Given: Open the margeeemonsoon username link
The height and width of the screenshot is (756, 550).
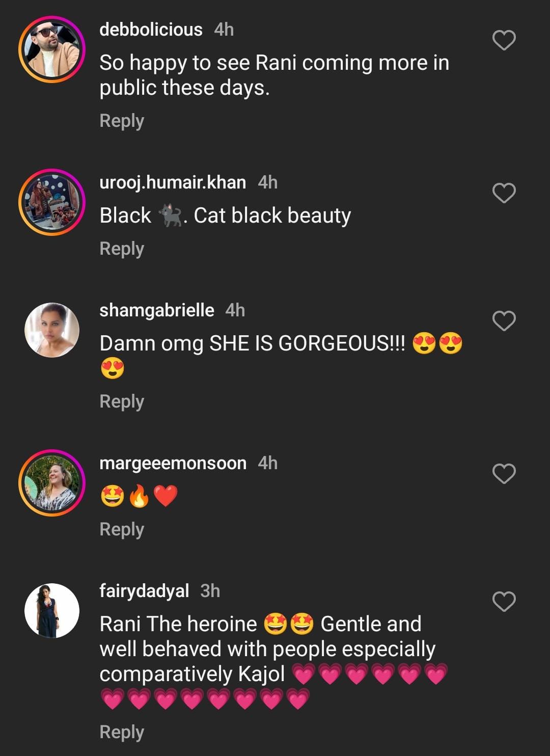Looking at the screenshot, I should [173, 463].
